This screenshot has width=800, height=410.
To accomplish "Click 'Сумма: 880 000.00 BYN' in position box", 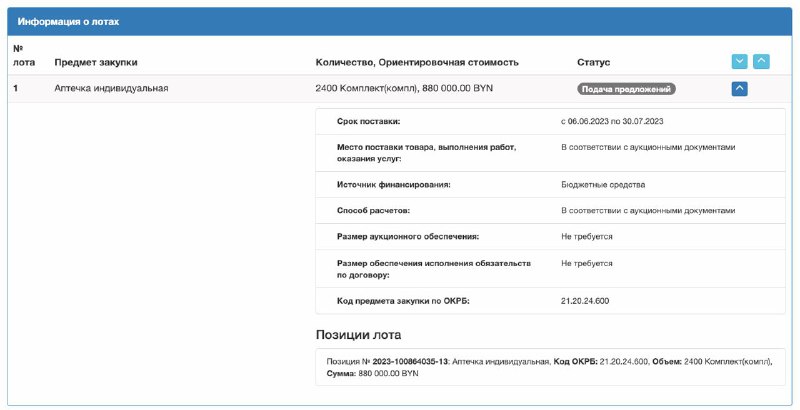I will click(372, 373).
